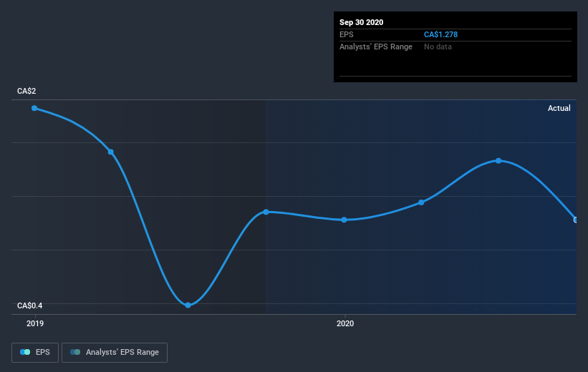
Task: Click the first EPS data point at 2019
Action: 34,108
